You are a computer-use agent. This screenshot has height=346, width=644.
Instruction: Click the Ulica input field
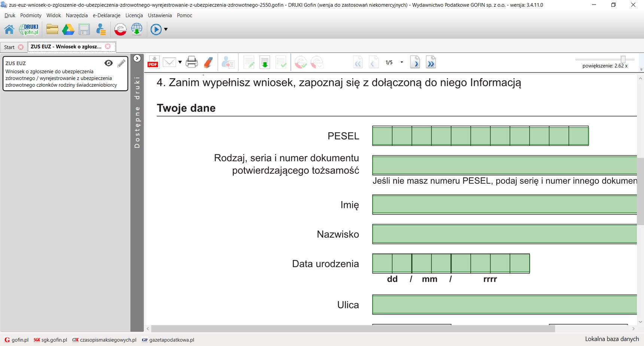(504, 304)
